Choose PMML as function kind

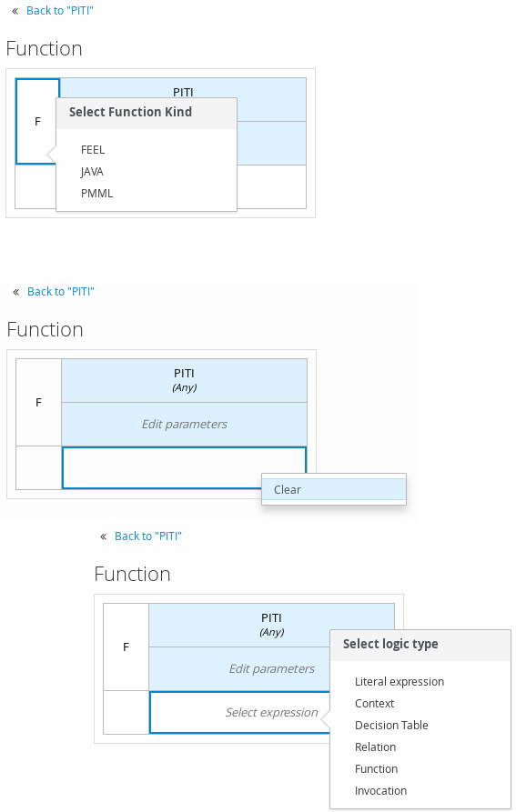96,193
